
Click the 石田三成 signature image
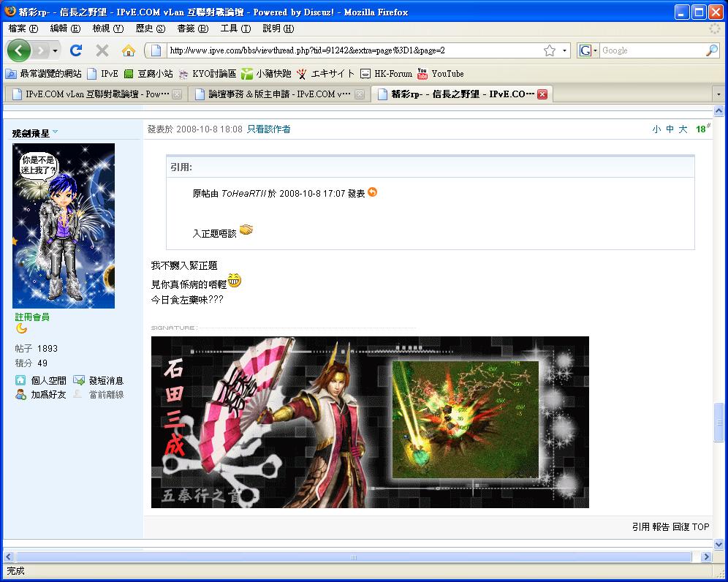(x=370, y=422)
